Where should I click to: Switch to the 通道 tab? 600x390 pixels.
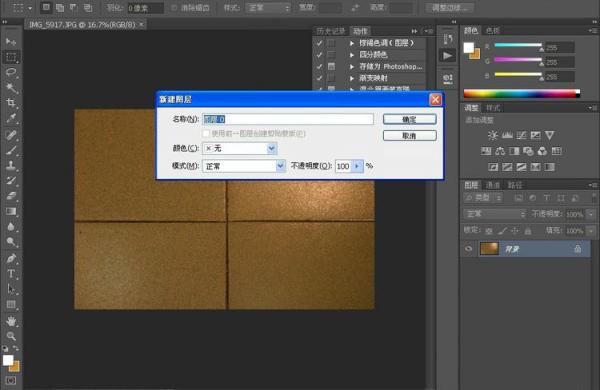pos(492,185)
